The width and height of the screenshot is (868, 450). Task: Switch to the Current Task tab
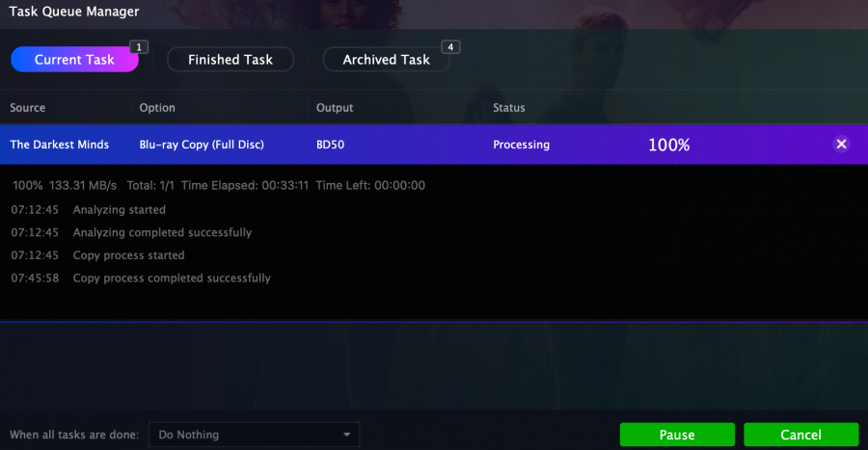(x=74, y=60)
